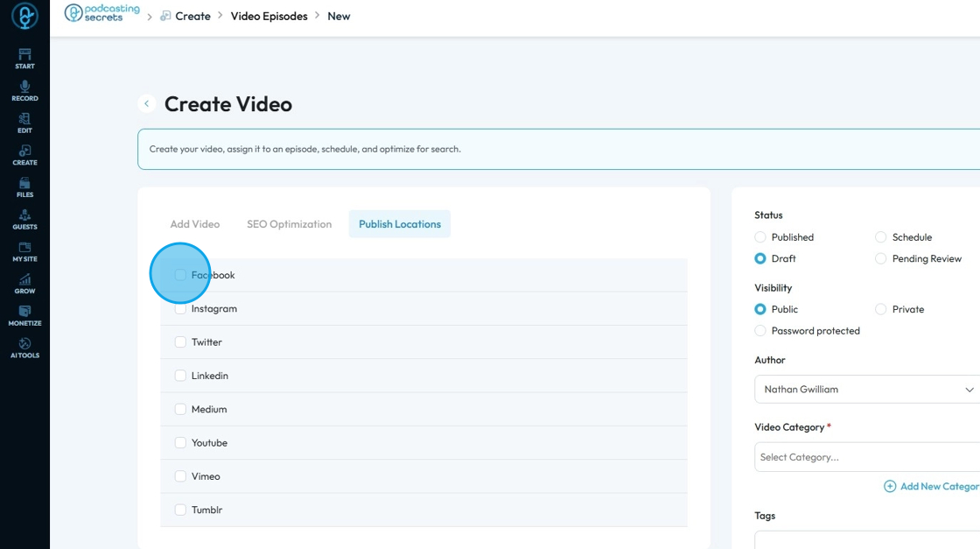Open the Select Category dropdown
980x549 pixels.
tap(867, 457)
